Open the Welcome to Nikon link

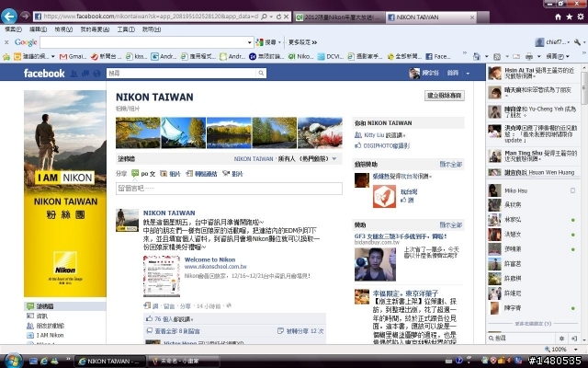coord(209,259)
